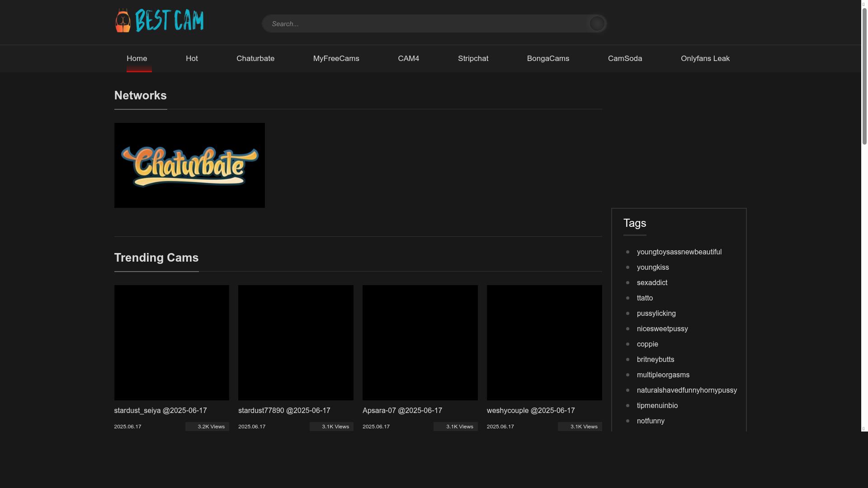Navigate to BongaCams
The width and height of the screenshot is (868, 488).
click(548, 58)
